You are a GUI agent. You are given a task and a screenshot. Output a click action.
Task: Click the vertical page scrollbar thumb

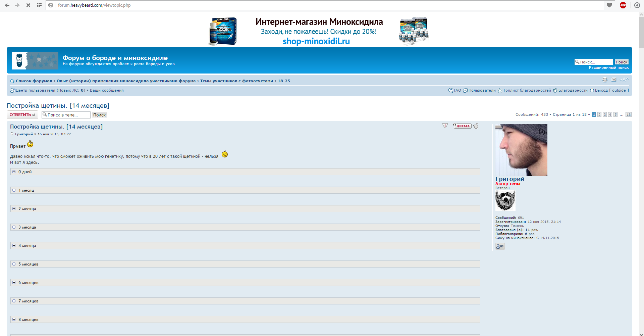point(641,33)
